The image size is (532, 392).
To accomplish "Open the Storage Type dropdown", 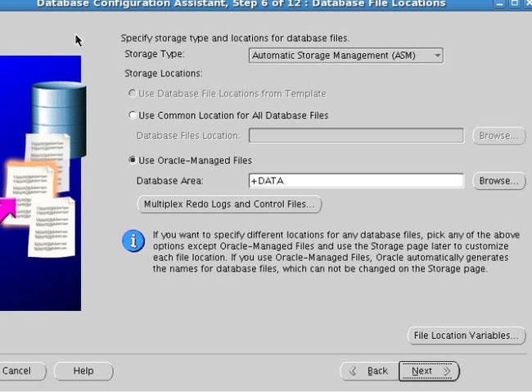I will click(345, 56).
